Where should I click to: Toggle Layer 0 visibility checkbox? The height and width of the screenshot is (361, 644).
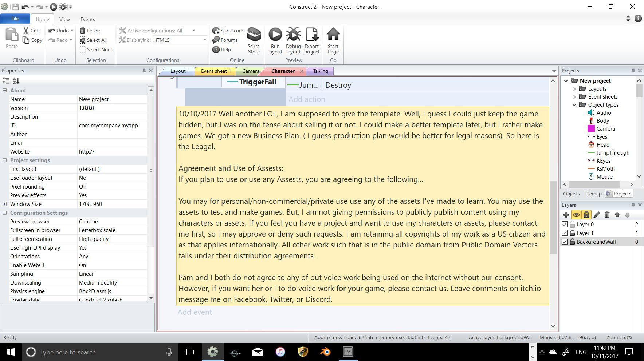(565, 225)
